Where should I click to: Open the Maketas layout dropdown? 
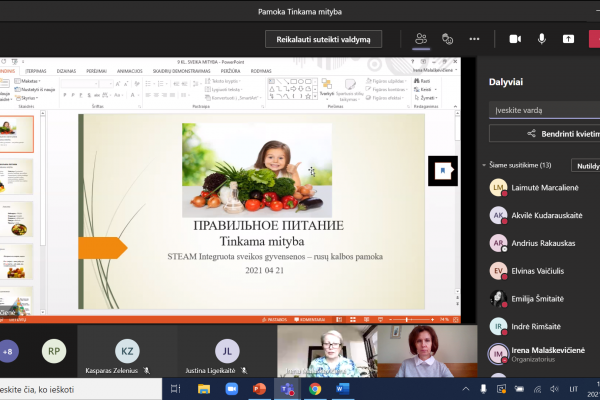tap(28, 81)
